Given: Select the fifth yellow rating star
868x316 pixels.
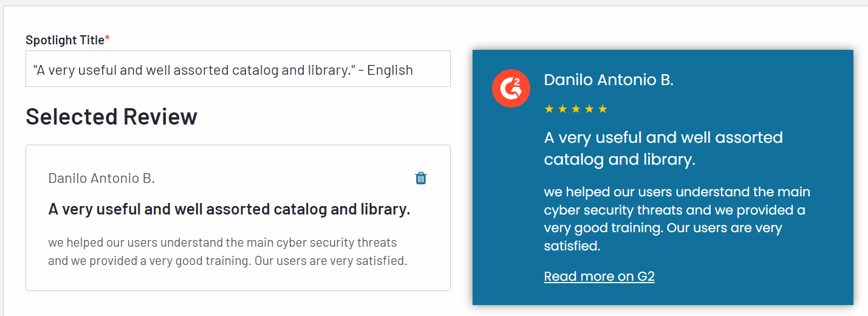Looking at the screenshot, I should [x=603, y=109].
